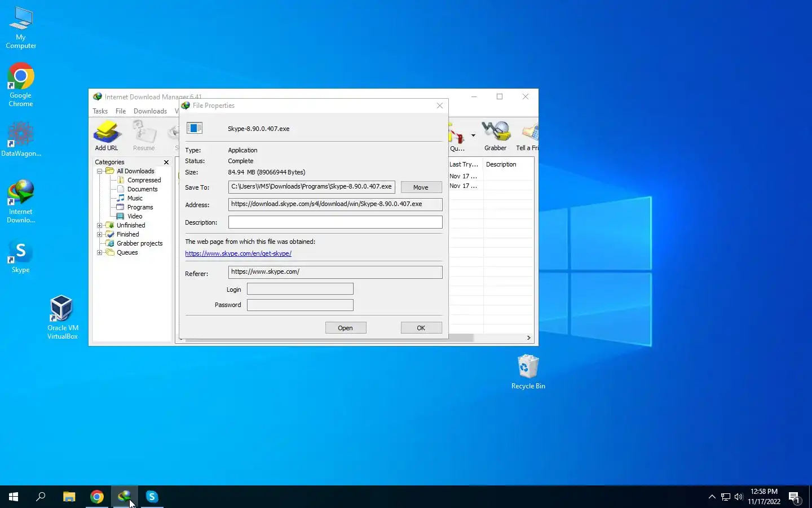This screenshot has width=812, height=508.
Task: Select the Queues folder label
Action: point(127,252)
